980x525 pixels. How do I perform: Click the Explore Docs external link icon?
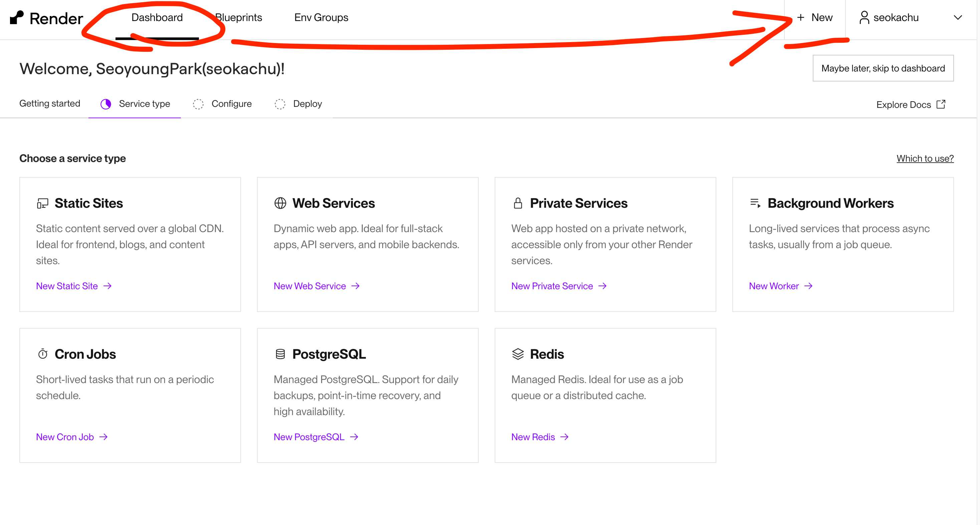tap(941, 104)
